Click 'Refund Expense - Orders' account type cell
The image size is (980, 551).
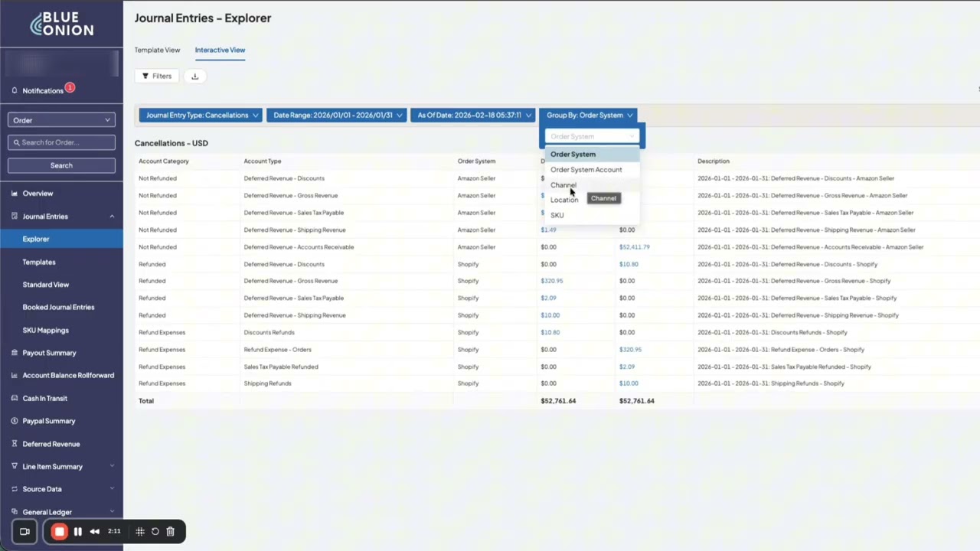point(277,350)
